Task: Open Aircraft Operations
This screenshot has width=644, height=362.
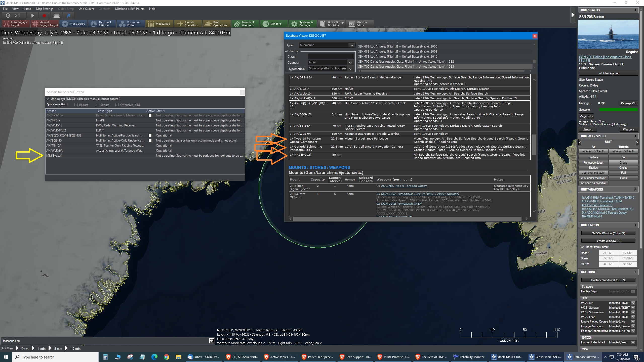Action: pos(188,24)
